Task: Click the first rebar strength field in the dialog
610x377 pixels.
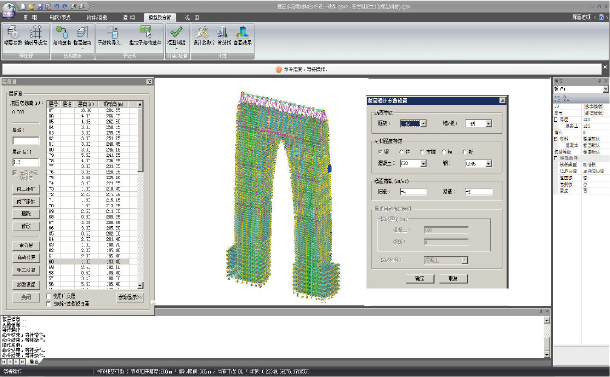Action: coord(413,191)
